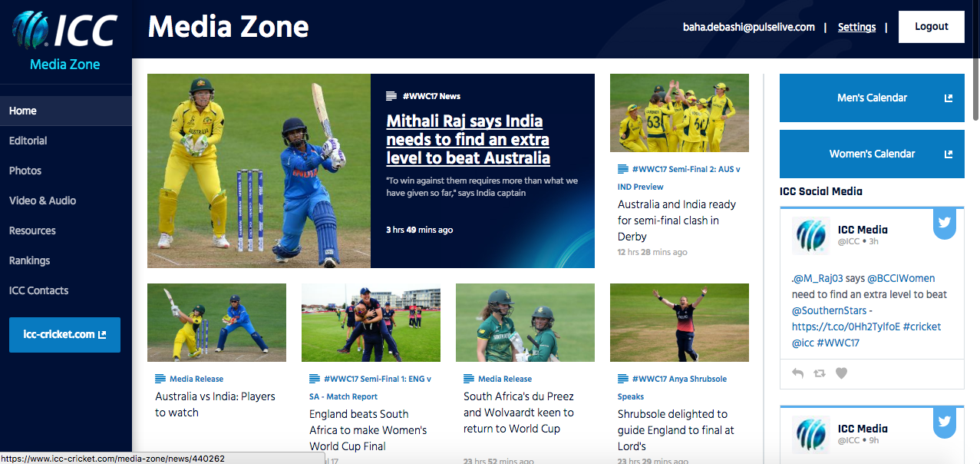Open the Resources section
This screenshot has height=464, width=980.
(66, 230)
